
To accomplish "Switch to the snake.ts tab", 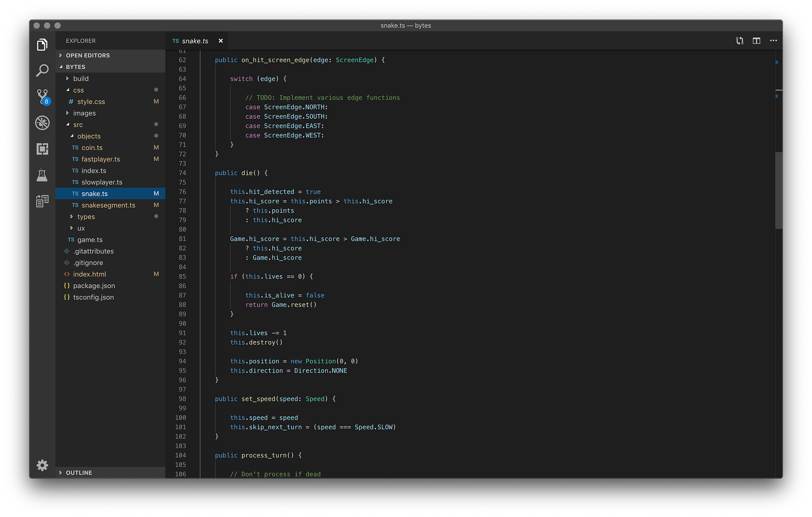I will pyautogui.click(x=195, y=41).
